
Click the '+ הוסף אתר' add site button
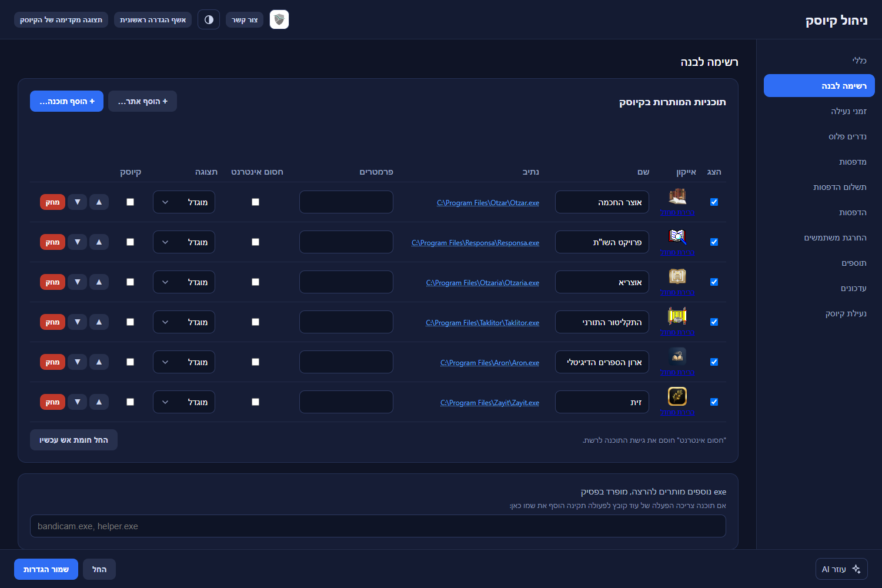tap(142, 101)
